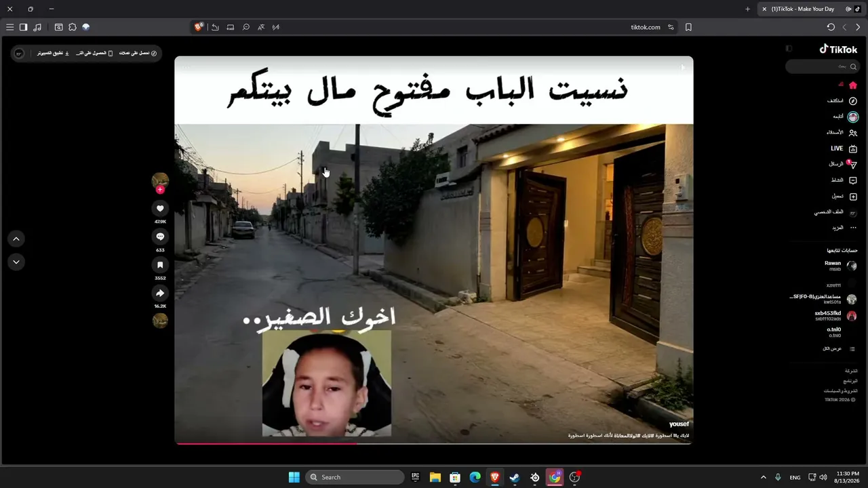Image resolution: width=868 pixels, height=488 pixels.
Task: Open Messages with the red notification badge
Action: pos(852,164)
